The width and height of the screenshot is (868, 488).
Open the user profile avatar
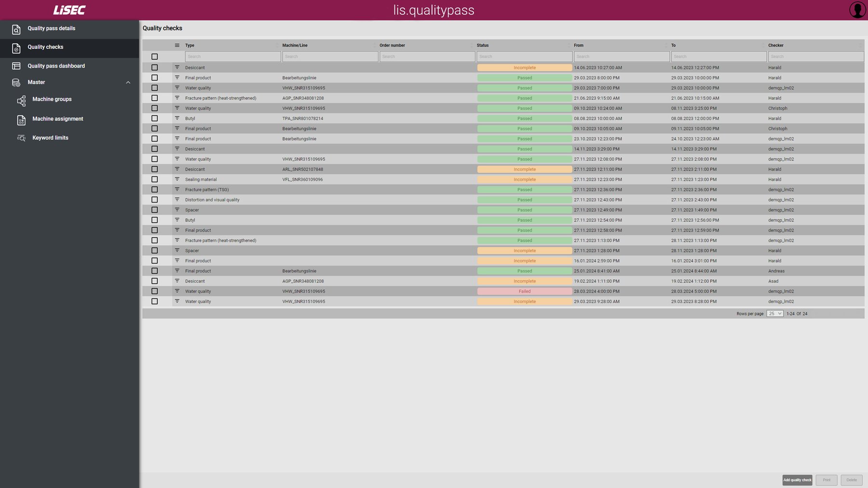857,10
